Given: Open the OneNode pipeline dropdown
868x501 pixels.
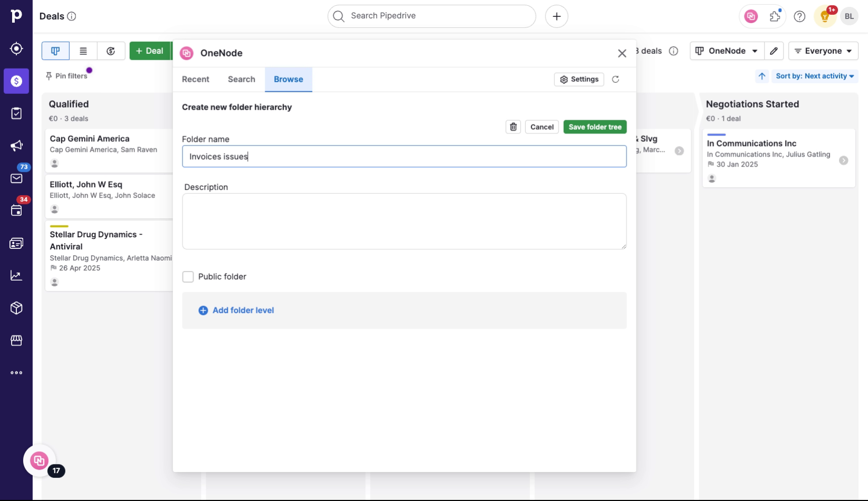Looking at the screenshot, I should (727, 51).
